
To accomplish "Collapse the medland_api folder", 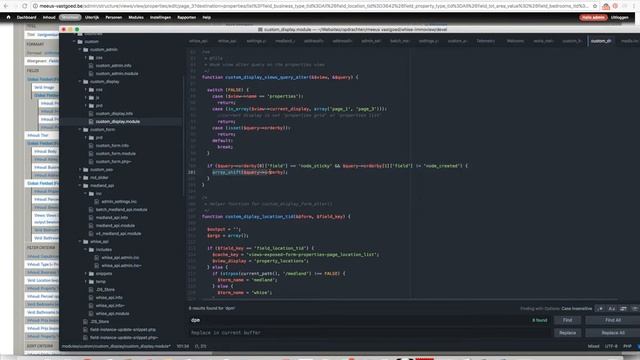I will click(x=80, y=185).
